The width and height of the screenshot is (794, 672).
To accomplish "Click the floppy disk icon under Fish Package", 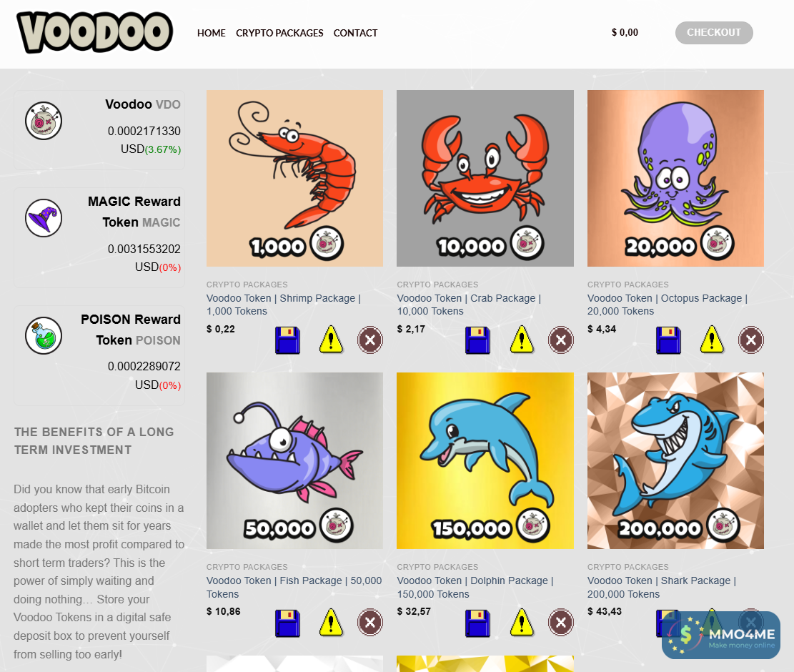I will click(287, 623).
